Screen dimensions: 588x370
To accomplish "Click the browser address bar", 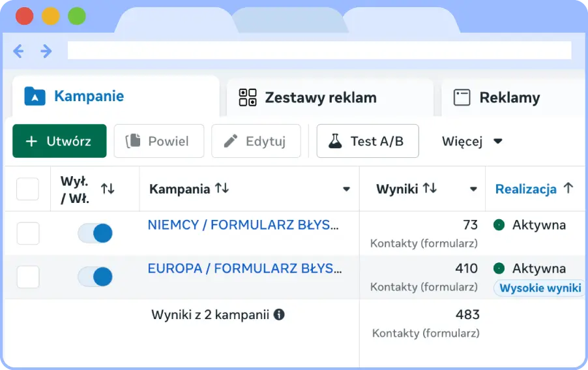I will [319, 51].
